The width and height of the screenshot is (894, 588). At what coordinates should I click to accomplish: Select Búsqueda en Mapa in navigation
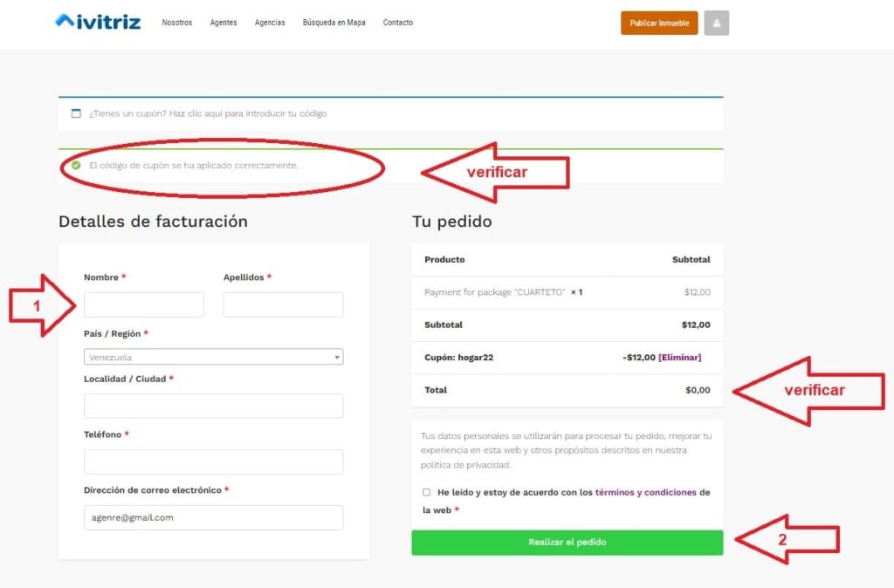[x=334, y=23]
